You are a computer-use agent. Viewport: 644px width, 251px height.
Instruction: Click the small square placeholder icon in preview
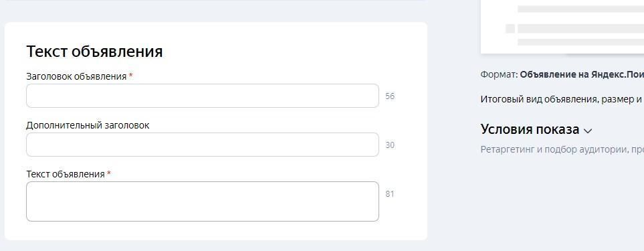(x=510, y=29)
